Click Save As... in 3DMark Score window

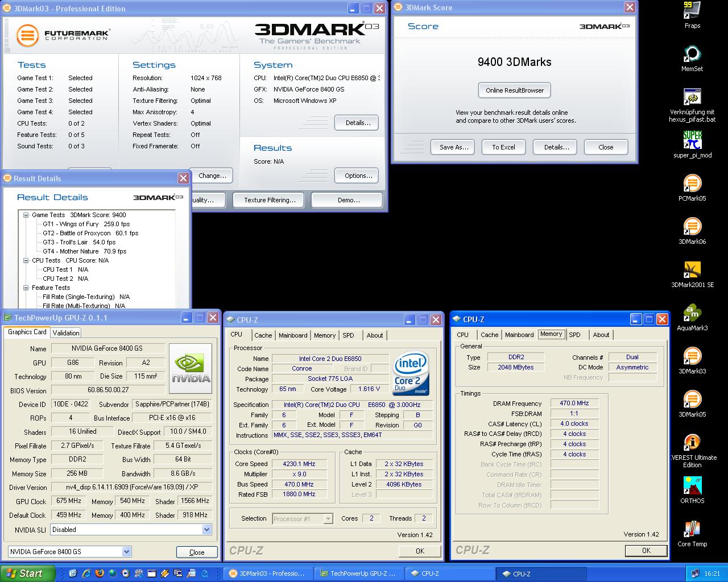pos(453,147)
